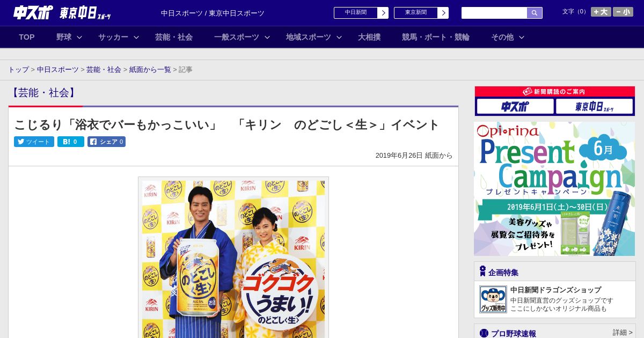Decrease font size with －小 button
This screenshot has height=338, width=644.
coord(623,12)
